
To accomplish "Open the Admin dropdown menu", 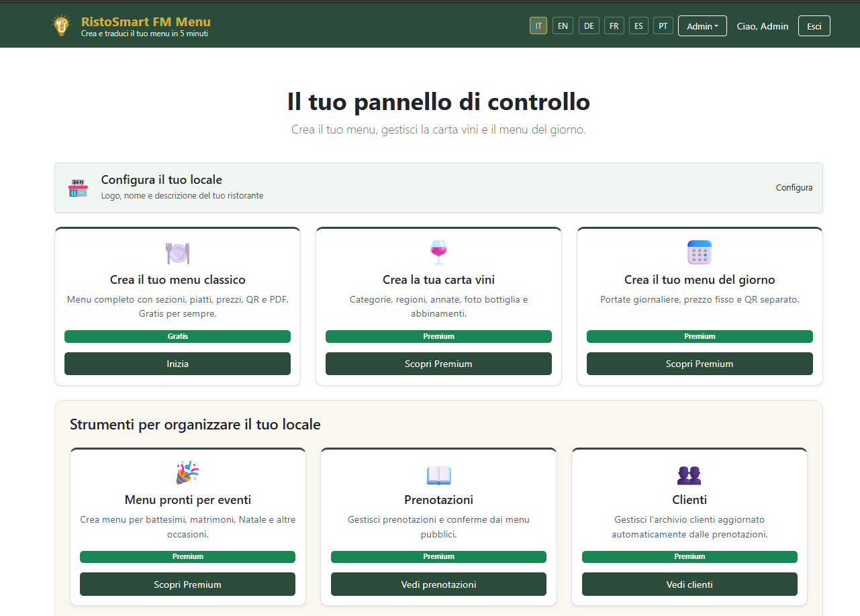I will tap(702, 26).
